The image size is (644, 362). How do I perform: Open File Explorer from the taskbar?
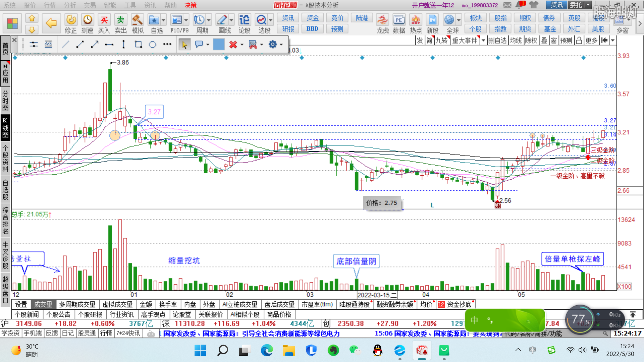pyautogui.click(x=288, y=351)
